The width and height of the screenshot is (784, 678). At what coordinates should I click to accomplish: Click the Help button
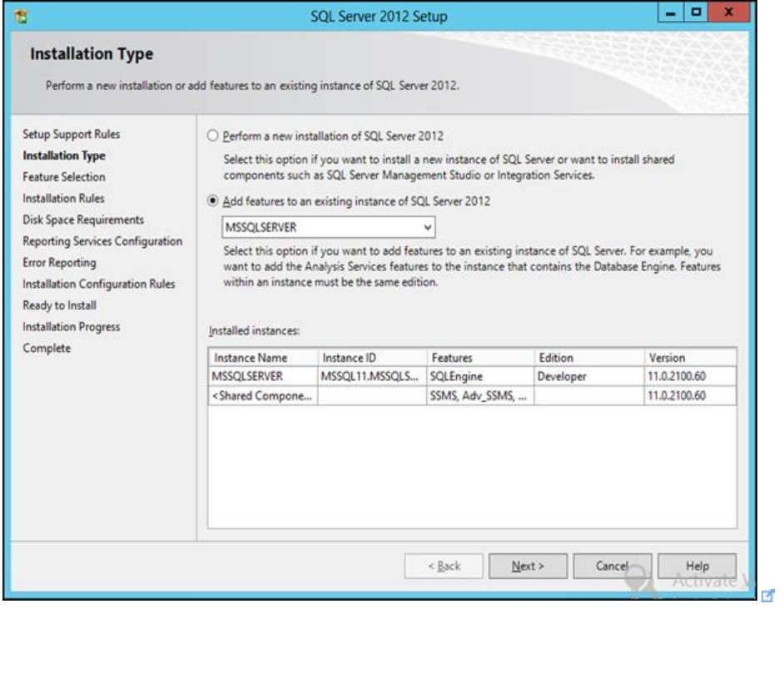(697, 566)
